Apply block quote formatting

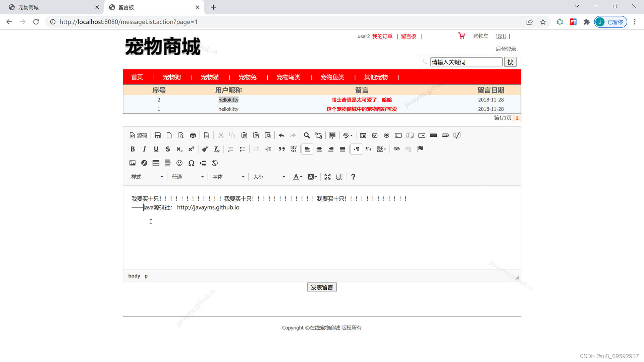(282, 149)
